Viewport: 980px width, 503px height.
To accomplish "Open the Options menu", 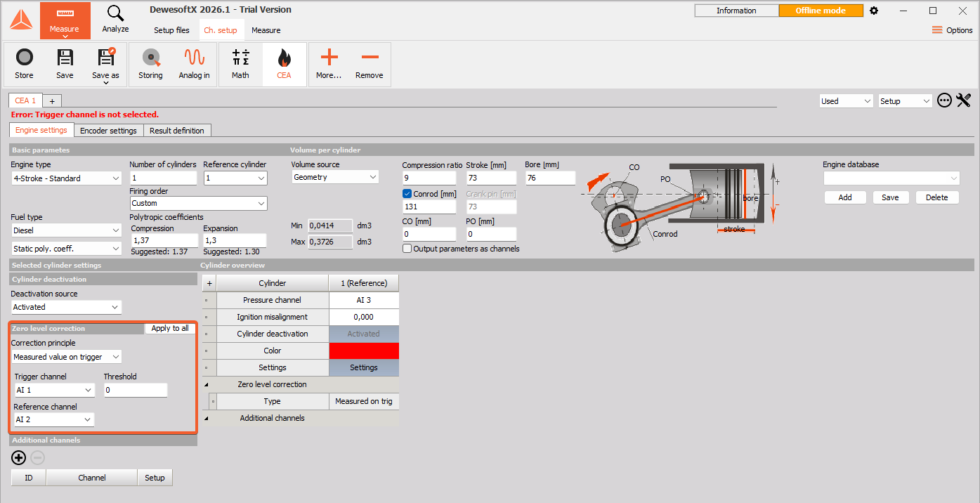I will coord(952,30).
